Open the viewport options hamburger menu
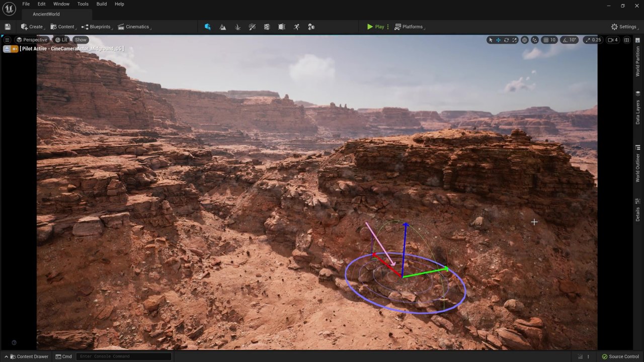The height and width of the screenshot is (362, 644). coord(7,40)
